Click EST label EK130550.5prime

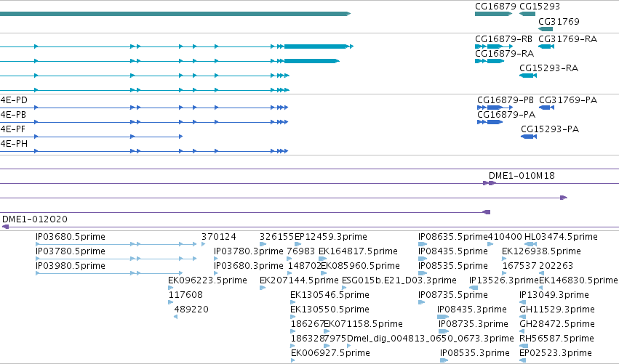(330, 310)
